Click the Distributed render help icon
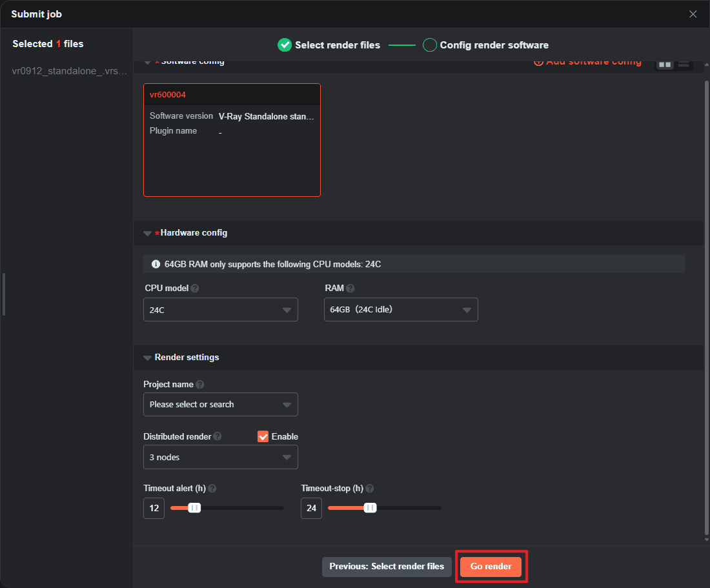Viewport: 710px width, 588px height. (x=218, y=437)
